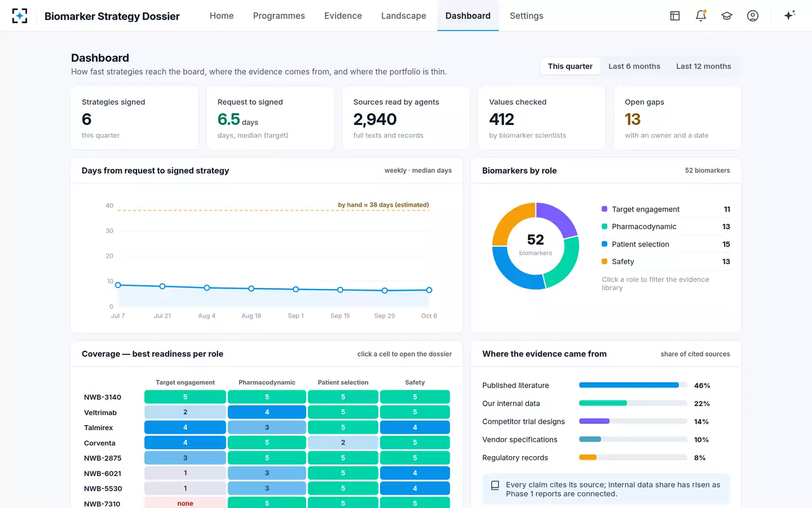Click the Biomarker Strategy Dossier logo icon

tap(20, 16)
